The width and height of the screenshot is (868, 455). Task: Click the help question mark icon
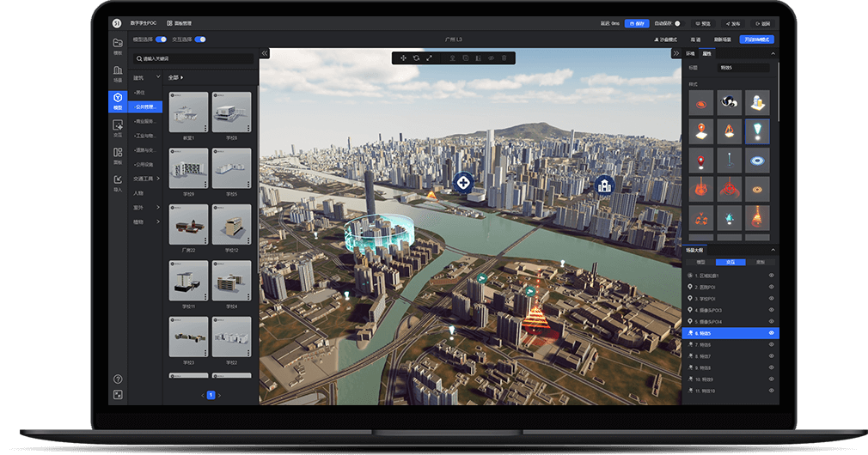[x=118, y=379]
